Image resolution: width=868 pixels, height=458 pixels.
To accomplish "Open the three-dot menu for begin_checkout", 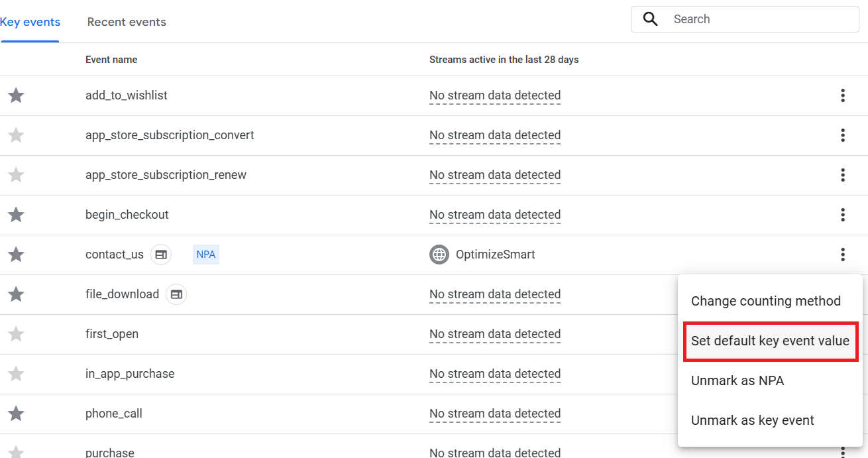I will coord(842,215).
